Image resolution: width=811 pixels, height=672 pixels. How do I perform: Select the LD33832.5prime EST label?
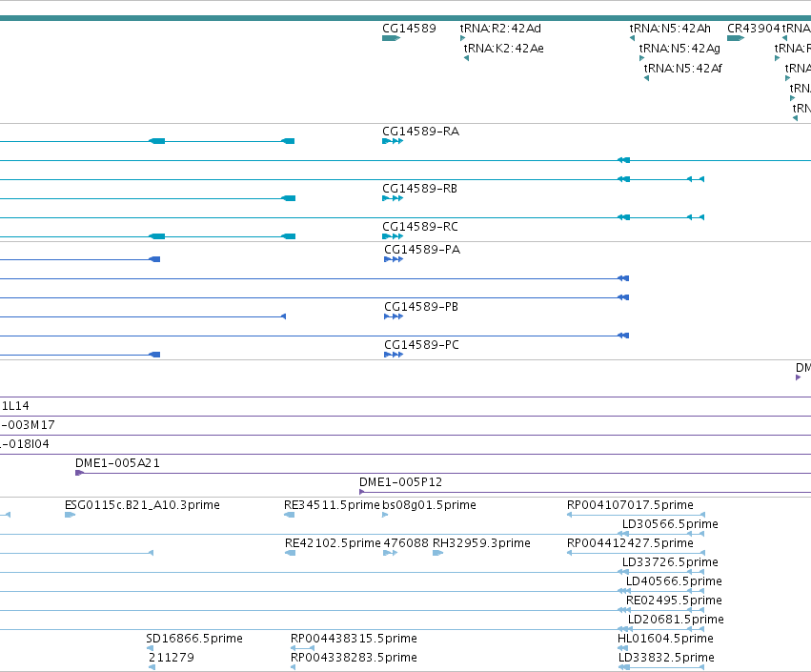click(666, 658)
